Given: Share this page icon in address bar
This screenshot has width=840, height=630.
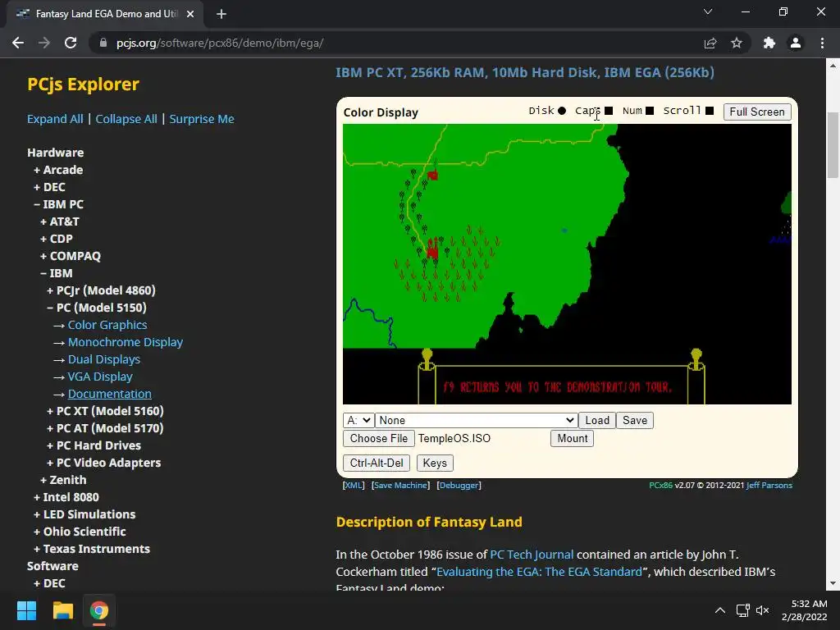Looking at the screenshot, I should point(710,43).
